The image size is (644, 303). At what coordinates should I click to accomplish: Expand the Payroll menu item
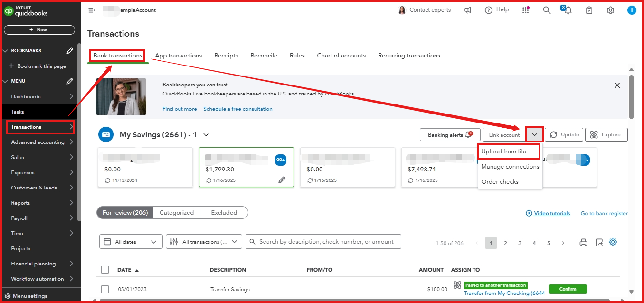71,218
